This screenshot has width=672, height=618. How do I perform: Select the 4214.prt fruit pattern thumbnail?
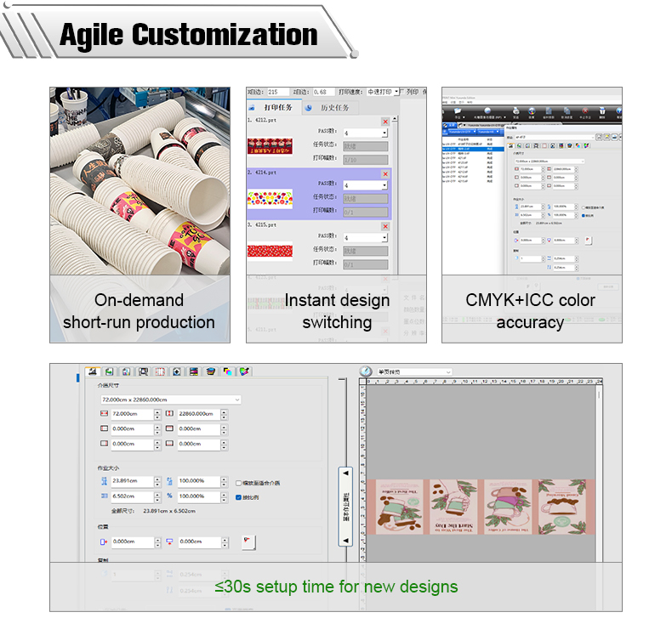pyautogui.click(x=269, y=198)
